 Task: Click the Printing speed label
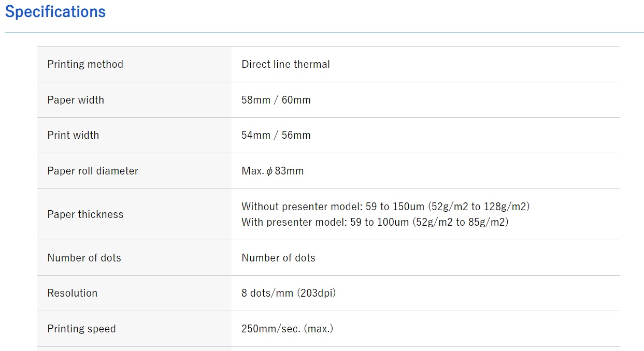81,329
